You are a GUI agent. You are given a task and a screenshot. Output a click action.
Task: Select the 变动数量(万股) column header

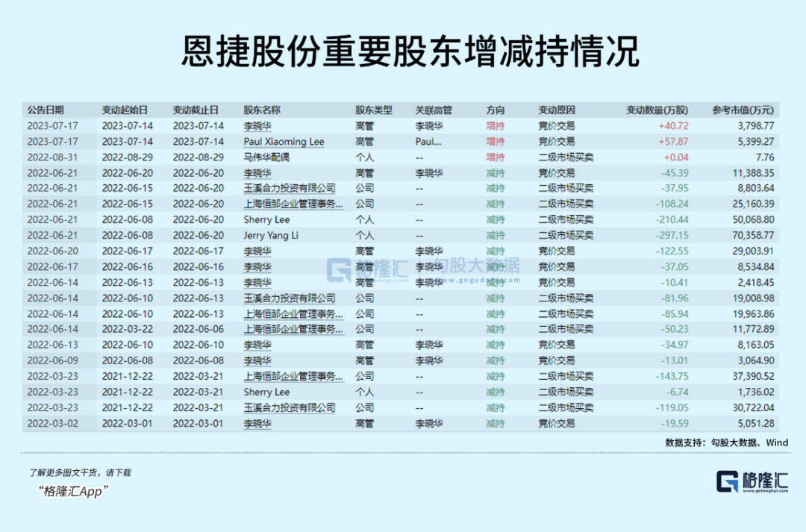point(657,110)
